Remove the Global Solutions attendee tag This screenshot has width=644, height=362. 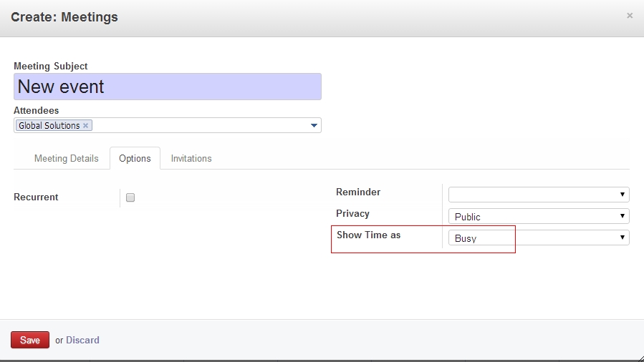coord(86,125)
